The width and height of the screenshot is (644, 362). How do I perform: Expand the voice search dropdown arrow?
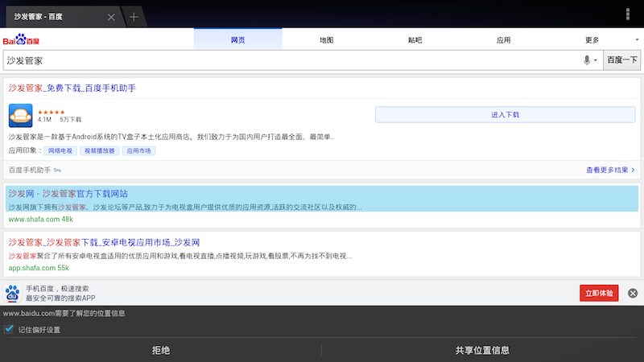[x=596, y=60]
